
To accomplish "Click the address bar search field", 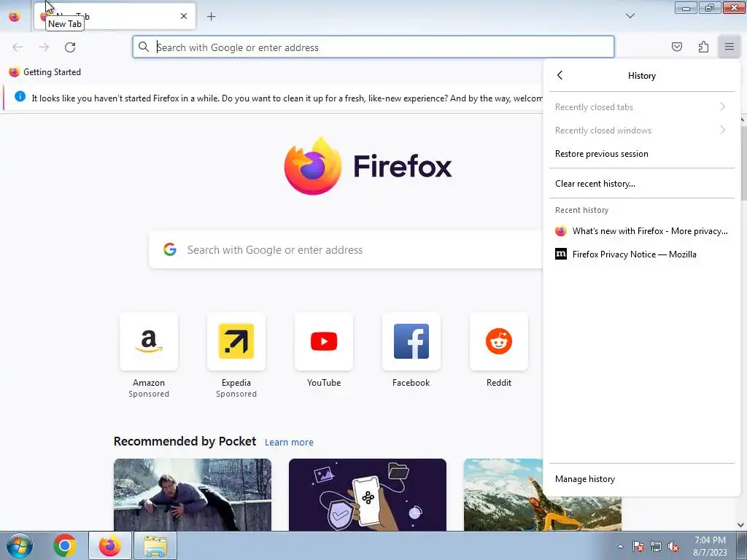I will point(373,47).
